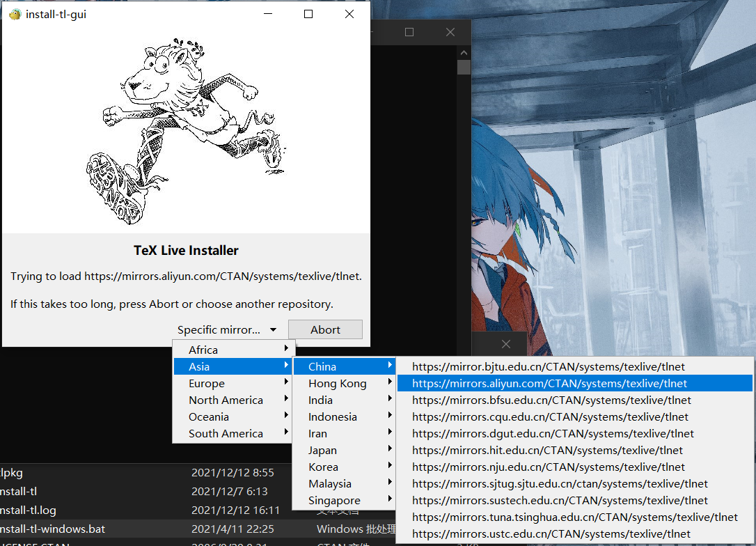
Task: Pick the mirrors.aliyun.com mirror
Action: (575, 384)
